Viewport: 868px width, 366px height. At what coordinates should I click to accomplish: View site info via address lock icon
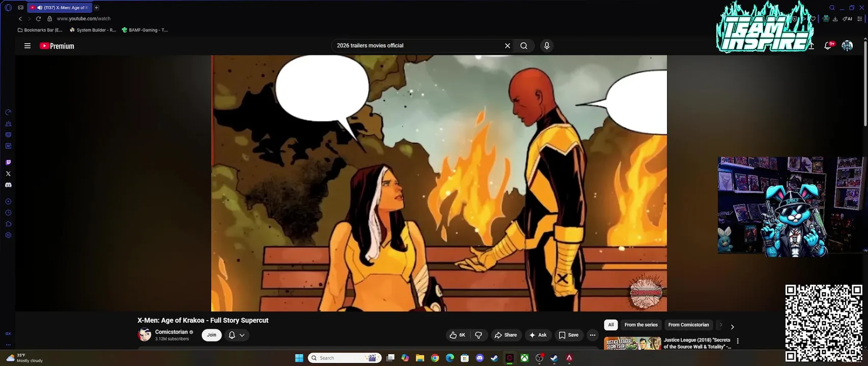49,19
